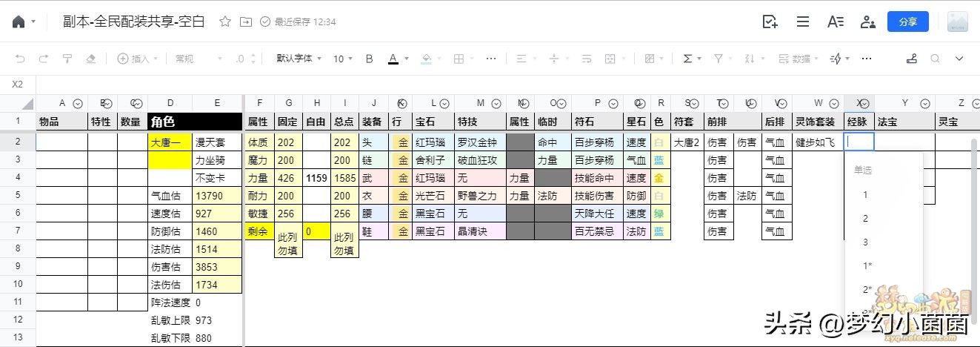The width and height of the screenshot is (980, 347).
Task: Apply the fill color bucket
Action: click(427, 59)
